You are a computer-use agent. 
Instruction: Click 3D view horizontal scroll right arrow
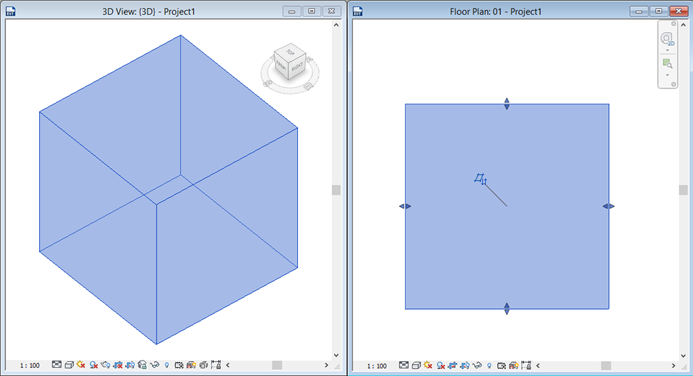tap(326, 365)
